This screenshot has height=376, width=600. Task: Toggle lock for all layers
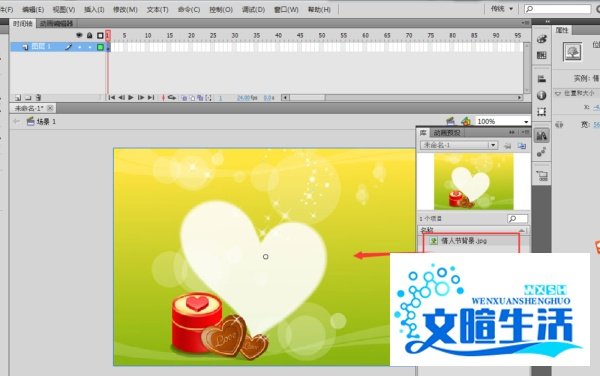pyautogui.click(x=90, y=35)
